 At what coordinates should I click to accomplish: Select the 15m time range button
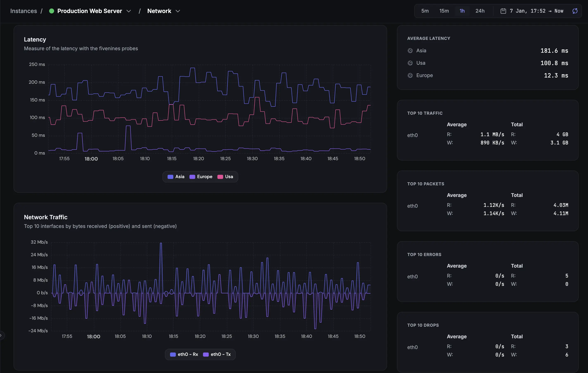point(443,11)
